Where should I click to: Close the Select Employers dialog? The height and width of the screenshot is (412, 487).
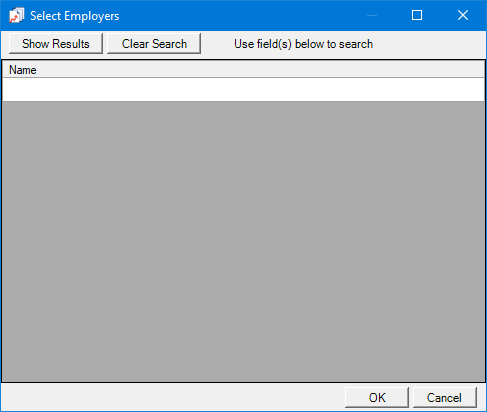(463, 15)
